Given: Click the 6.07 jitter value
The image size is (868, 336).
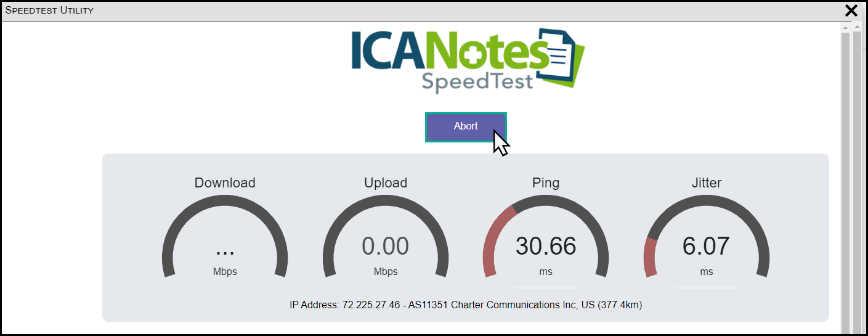Looking at the screenshot, I should 706,247.
